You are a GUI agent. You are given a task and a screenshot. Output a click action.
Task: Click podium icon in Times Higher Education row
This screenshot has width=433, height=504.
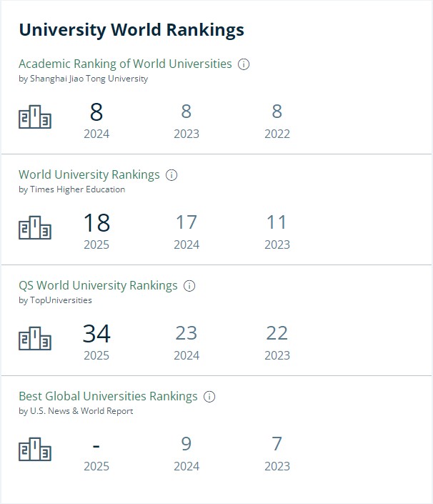pyautogui.click(x=35, y=228)
